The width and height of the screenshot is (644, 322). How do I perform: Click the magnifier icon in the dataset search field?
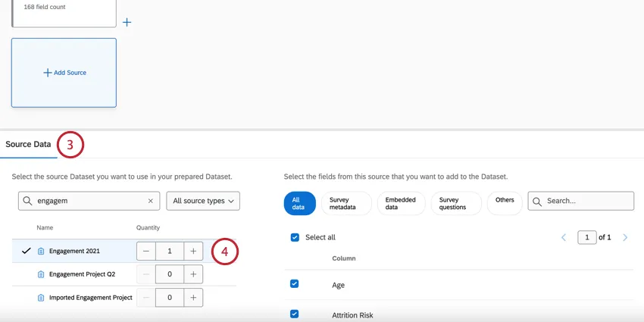[27, 201]
